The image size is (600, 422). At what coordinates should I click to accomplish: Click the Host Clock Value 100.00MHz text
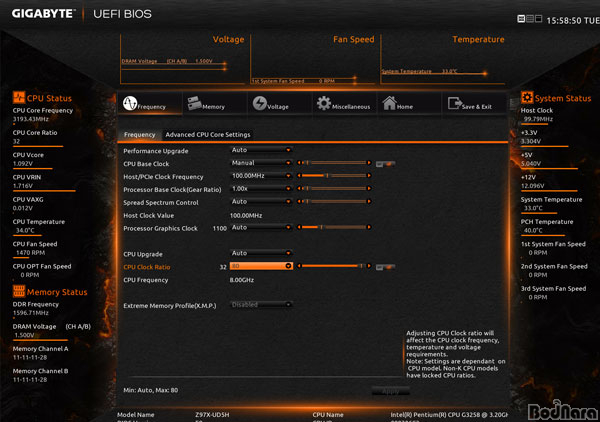(246, 215)
